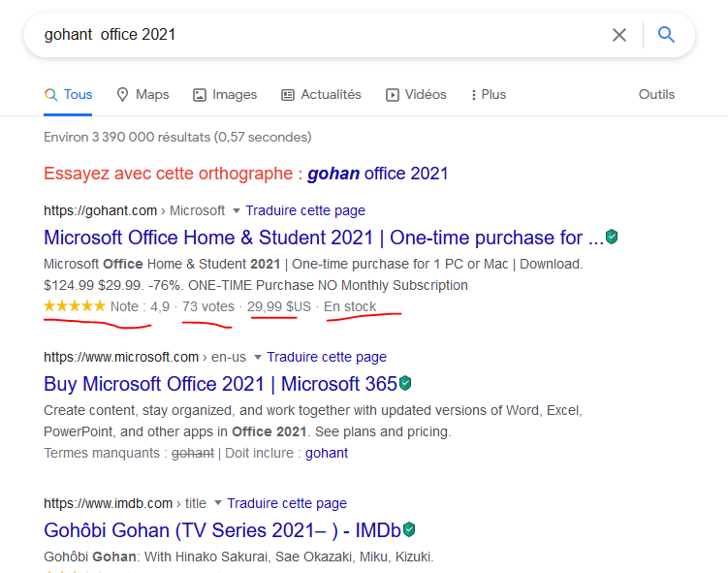Click the blue magnifier search icon
728x573 pixels.
tap(666, 34)
